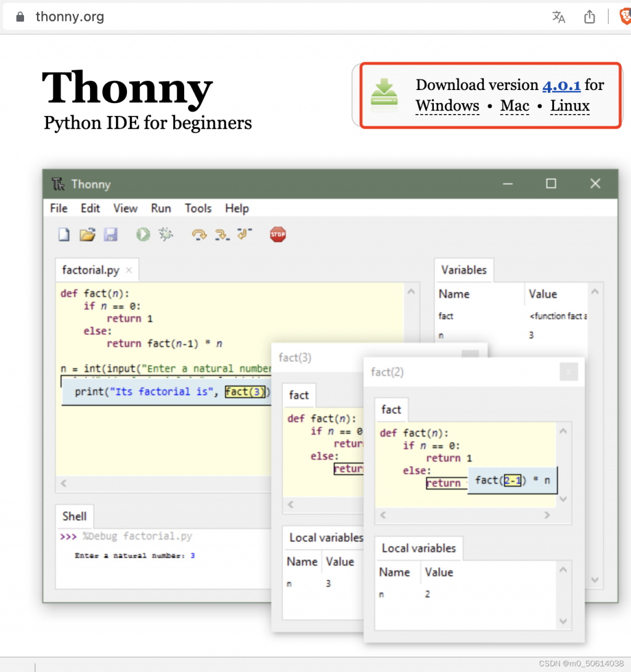Click scroll-down arrow in fact(2) code view

[x=563, y=499]
